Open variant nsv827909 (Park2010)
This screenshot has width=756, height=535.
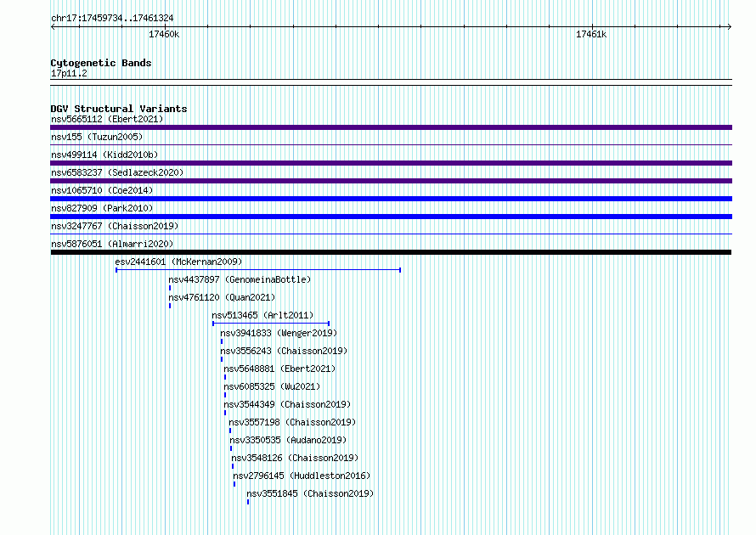tap(102, 208)
